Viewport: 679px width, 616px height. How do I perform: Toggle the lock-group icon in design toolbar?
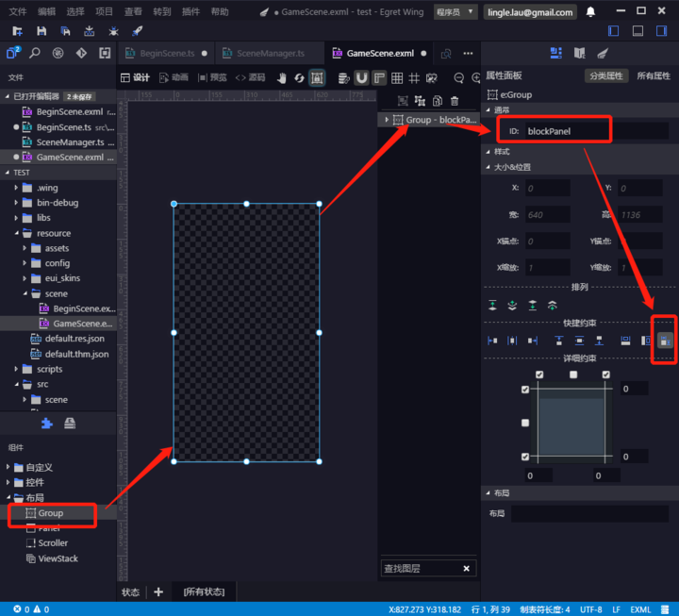click(x=317, y=78)
